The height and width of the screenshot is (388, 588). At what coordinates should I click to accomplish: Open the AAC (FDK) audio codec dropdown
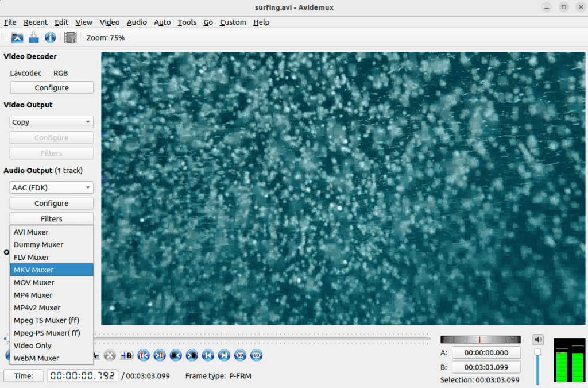[51, 187]
